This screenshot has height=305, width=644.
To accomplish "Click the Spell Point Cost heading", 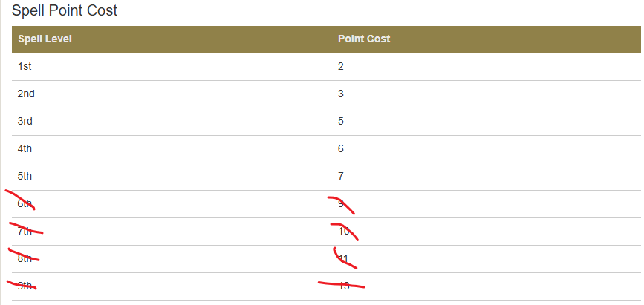I will point(65,11).
